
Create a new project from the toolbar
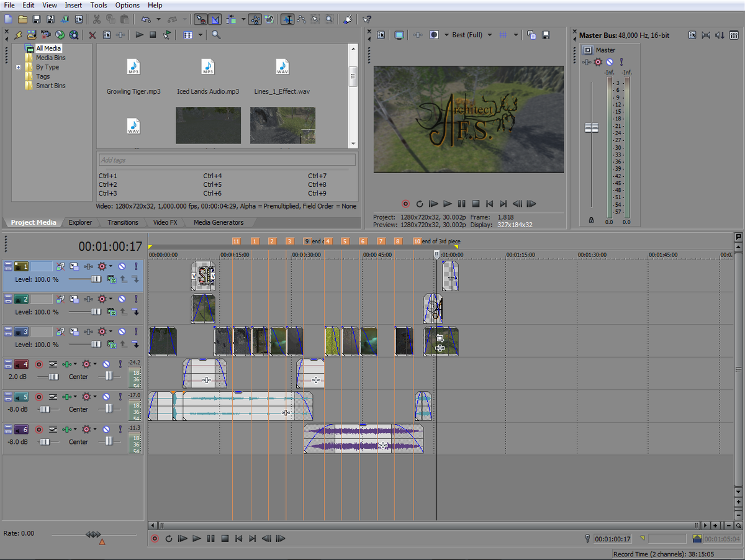[x=9, y=19]
